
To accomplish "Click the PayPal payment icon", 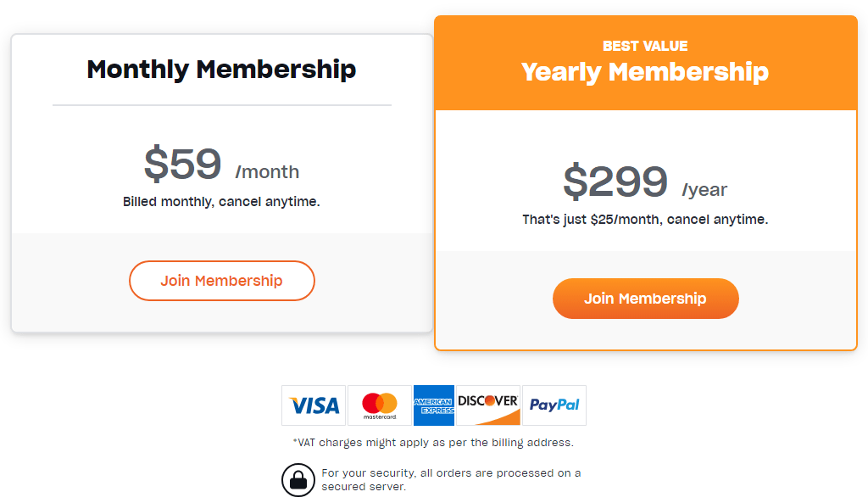I will [x=554, y=405].
